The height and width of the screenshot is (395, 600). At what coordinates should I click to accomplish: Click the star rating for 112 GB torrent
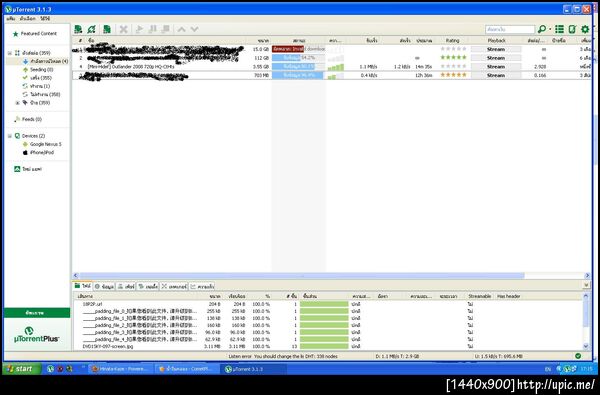[453, 57]
